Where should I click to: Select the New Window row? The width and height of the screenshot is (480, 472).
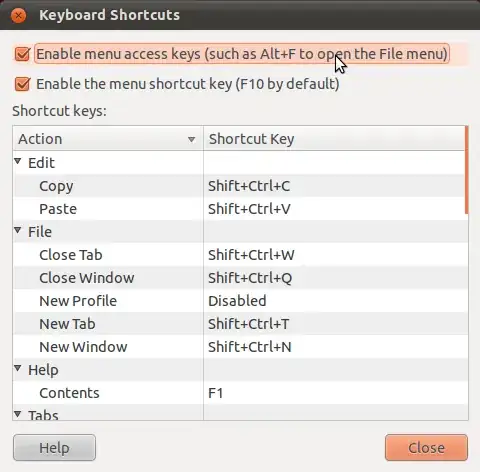[x=239, y=347]
